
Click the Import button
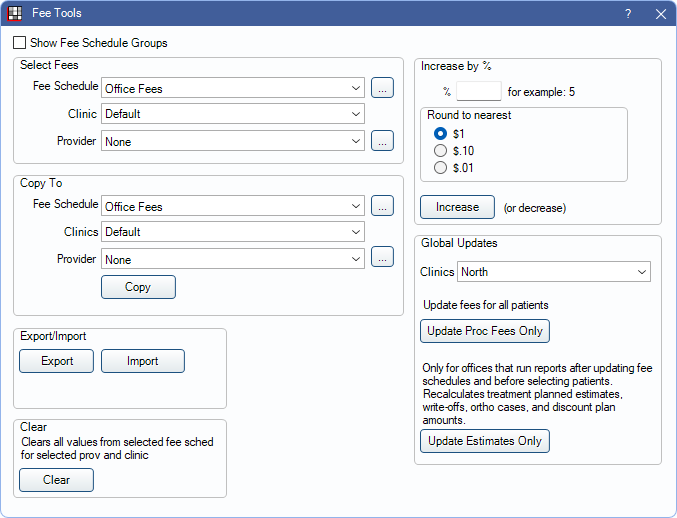click(x=143, y=361)
